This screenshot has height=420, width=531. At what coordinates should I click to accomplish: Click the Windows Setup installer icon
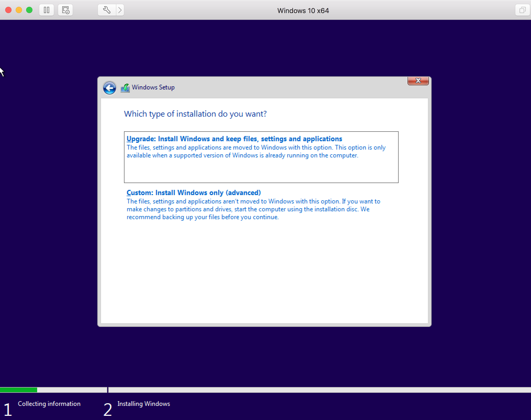click(125, 88)
